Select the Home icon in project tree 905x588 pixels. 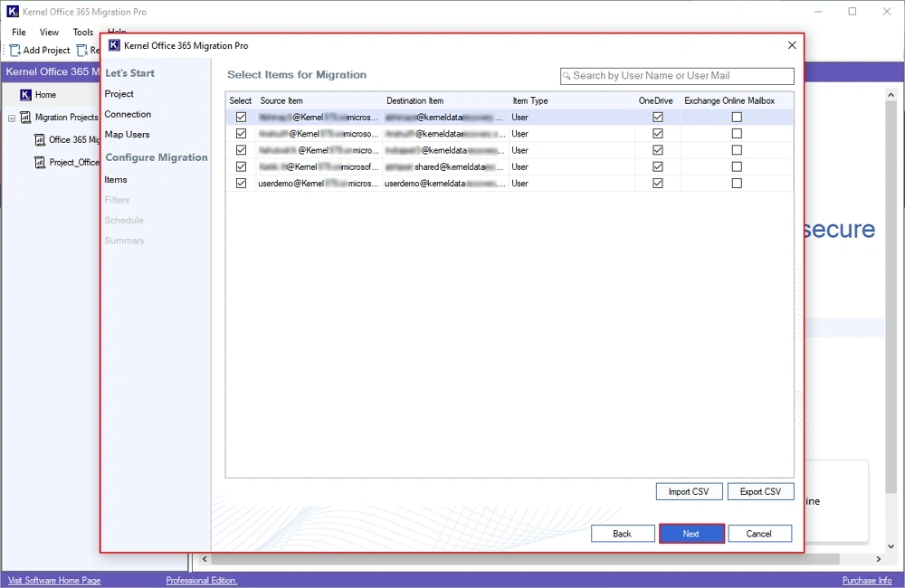(x=25, y=95)
